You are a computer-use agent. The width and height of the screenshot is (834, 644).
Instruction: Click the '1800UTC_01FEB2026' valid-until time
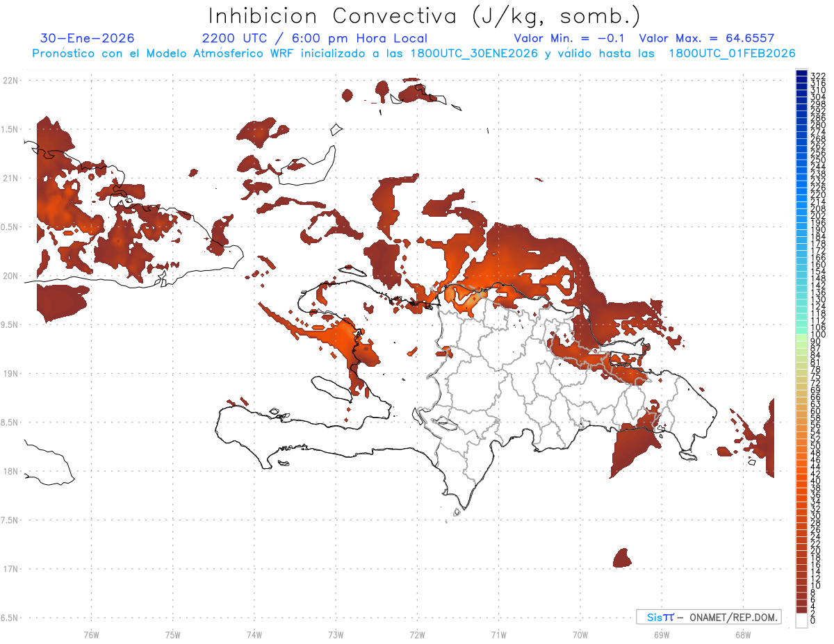(732, 53)
